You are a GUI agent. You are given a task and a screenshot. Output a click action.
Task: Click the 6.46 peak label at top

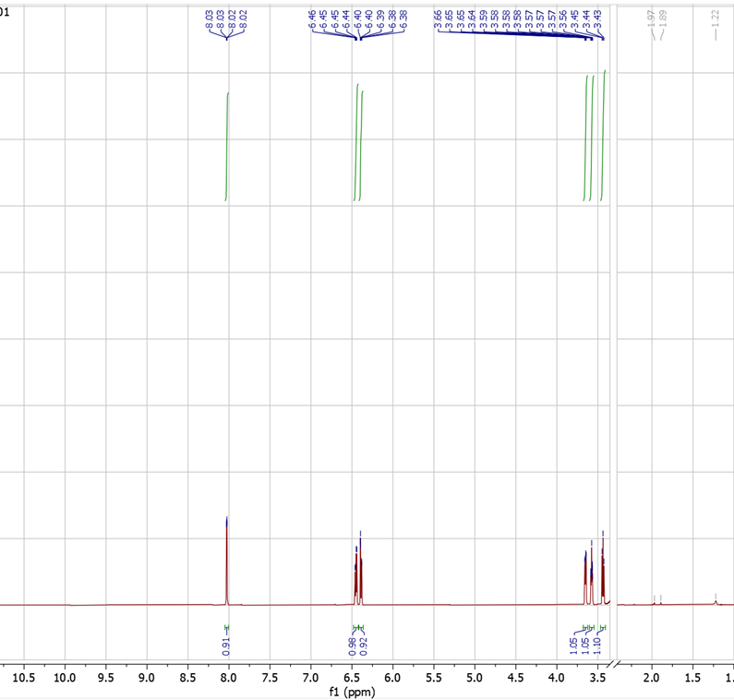tap(313, 18)
